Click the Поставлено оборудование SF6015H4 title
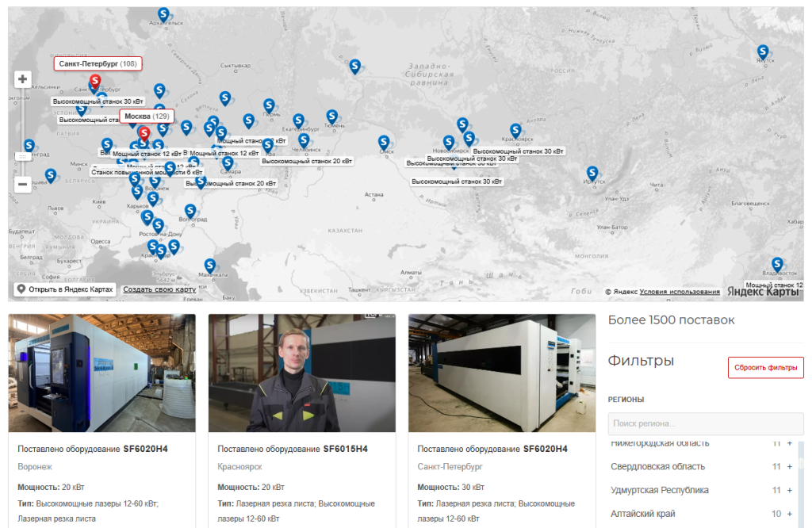812x528 pixels. point(293,449)
